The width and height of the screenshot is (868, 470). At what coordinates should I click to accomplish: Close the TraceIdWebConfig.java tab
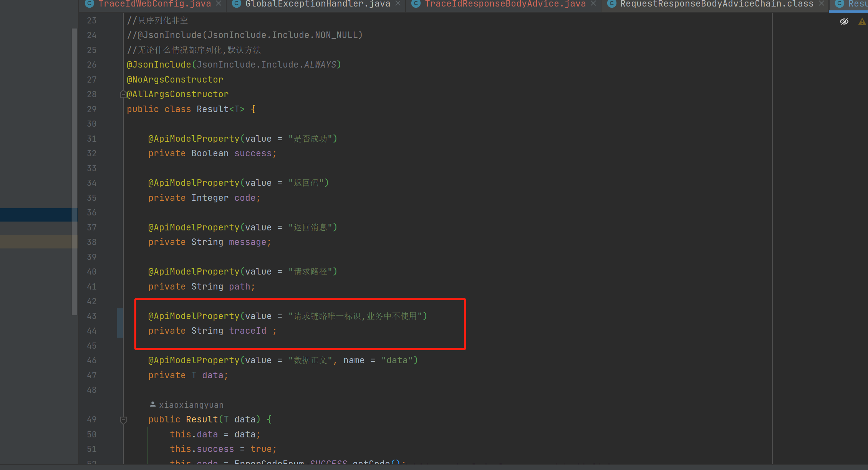pos(219,3)
